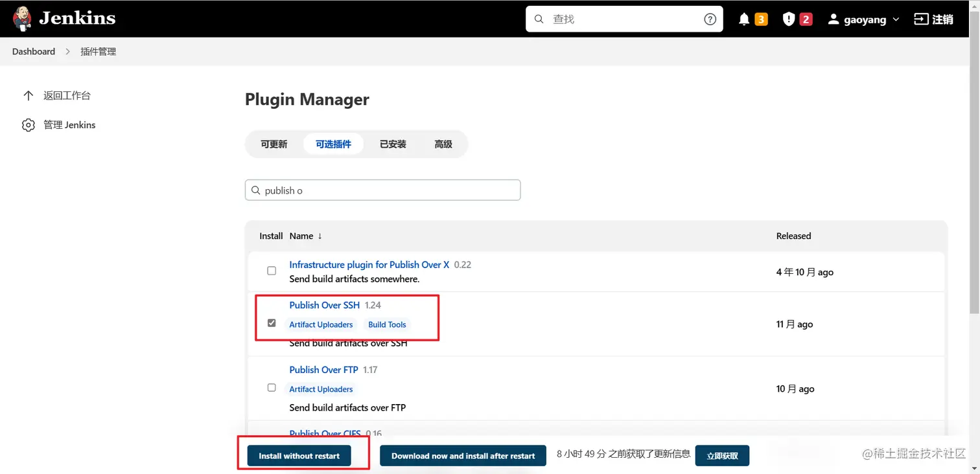Click version number 0.22
Image resolution: width=980 pixels, height=474 pixels.
(463, 265)
